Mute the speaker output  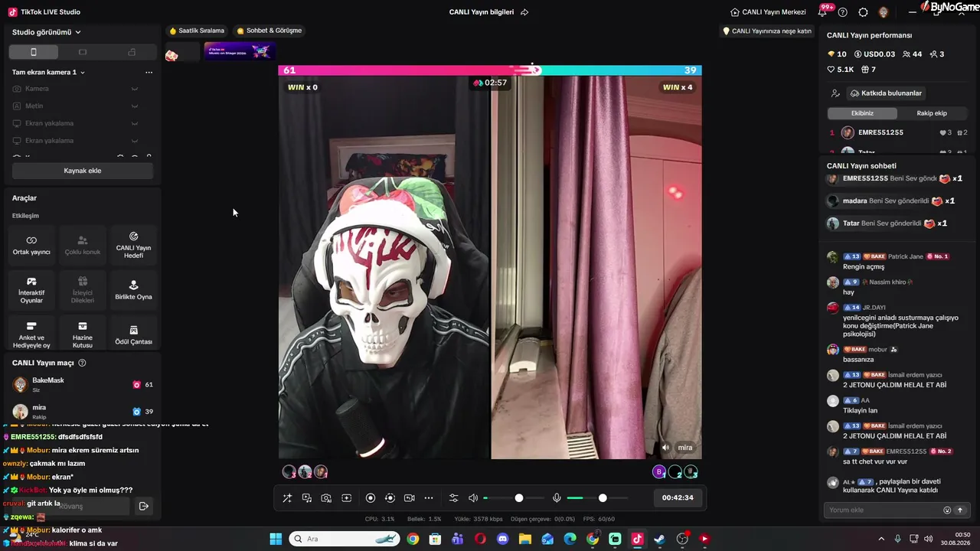[x=472, y=498]
